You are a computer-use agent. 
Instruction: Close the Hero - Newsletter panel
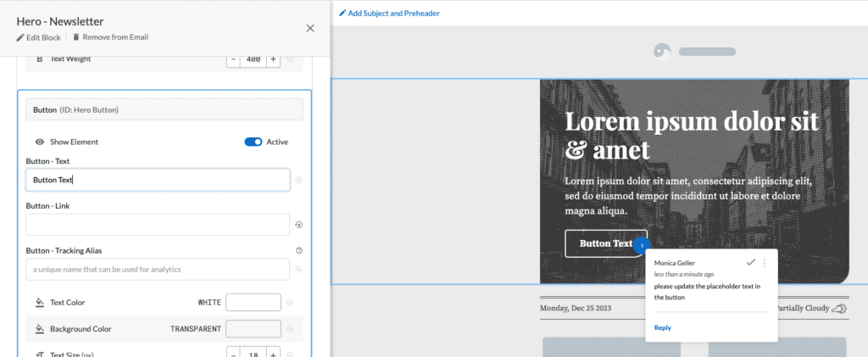310,28
